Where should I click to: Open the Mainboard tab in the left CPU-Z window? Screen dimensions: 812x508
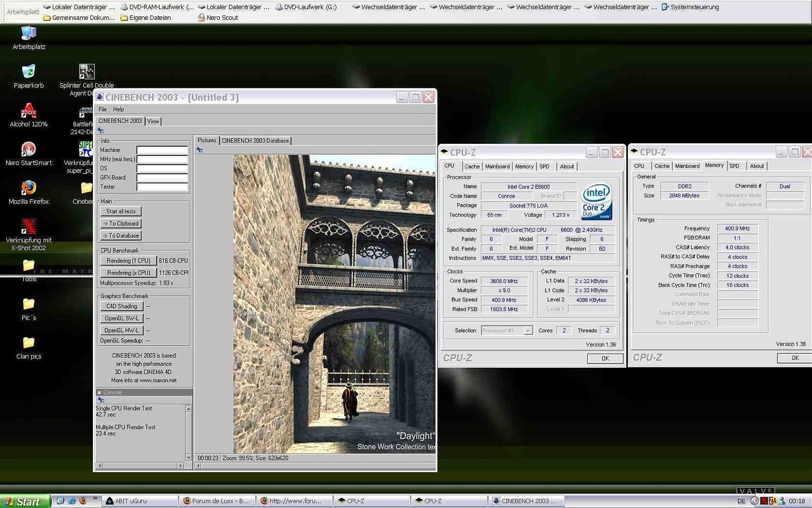pos(497,167)
